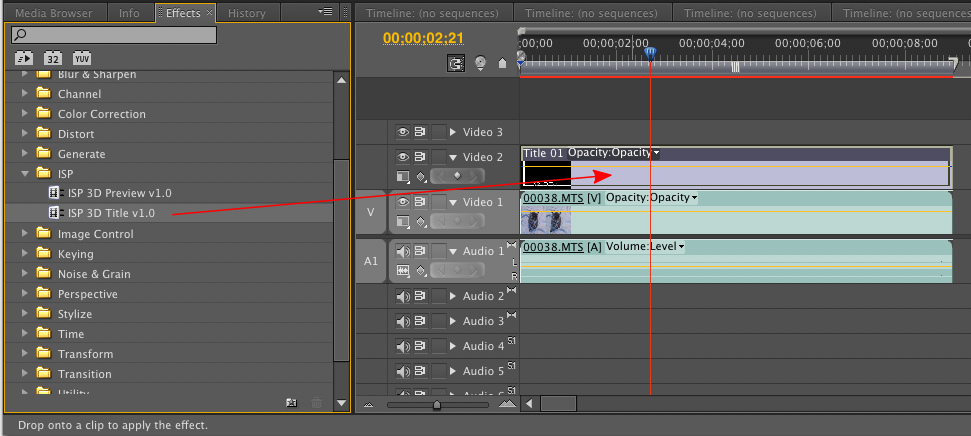Click in the effects search field
971x436 pixels.
point(114,35)
